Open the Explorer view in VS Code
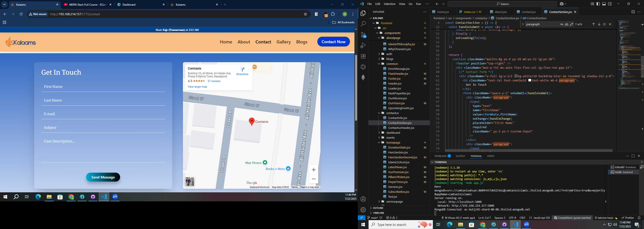This screenshot has height=229, width=644. pos(363,13)
